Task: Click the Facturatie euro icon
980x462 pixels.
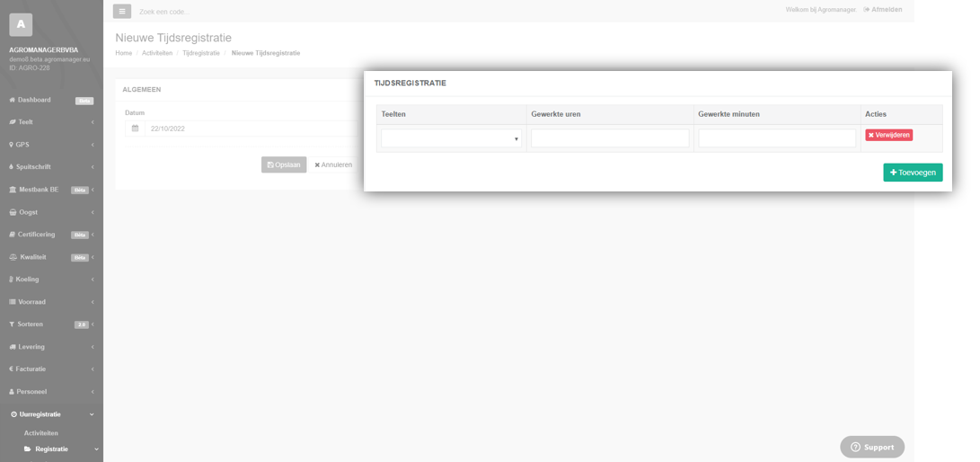Action: (x=12, y=369)
